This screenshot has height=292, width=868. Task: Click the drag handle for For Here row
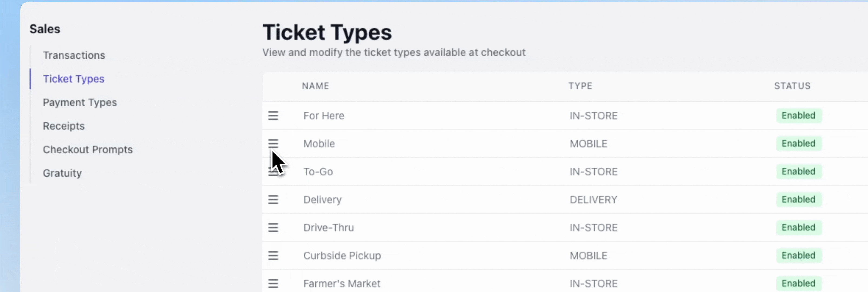click(273, 116)
